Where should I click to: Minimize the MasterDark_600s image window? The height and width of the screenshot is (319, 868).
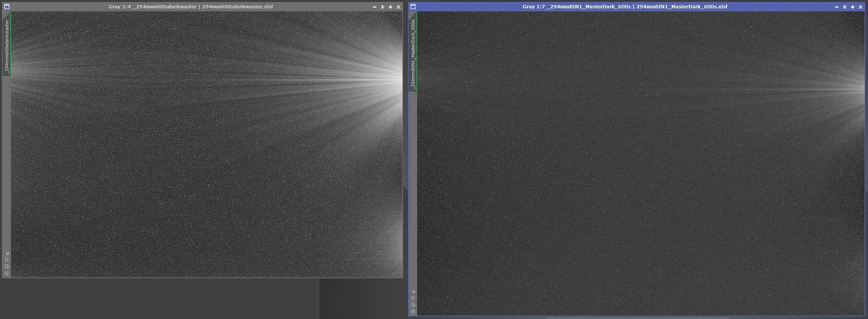[x=837, y=7]
